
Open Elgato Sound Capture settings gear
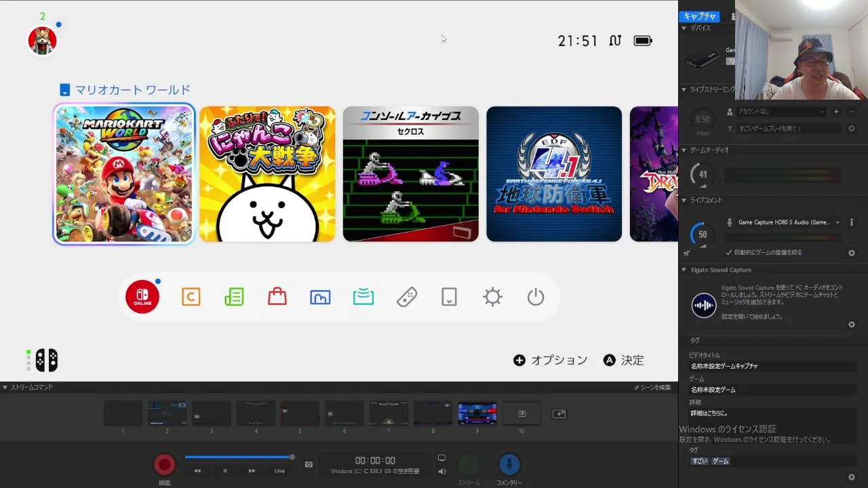click(x=852, y=325)
